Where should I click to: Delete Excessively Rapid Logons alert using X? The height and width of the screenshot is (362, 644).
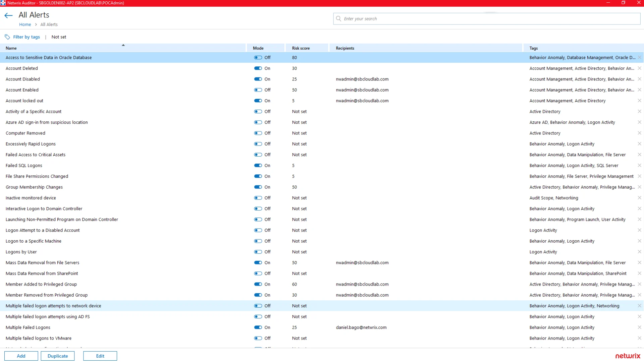[639, 144]
